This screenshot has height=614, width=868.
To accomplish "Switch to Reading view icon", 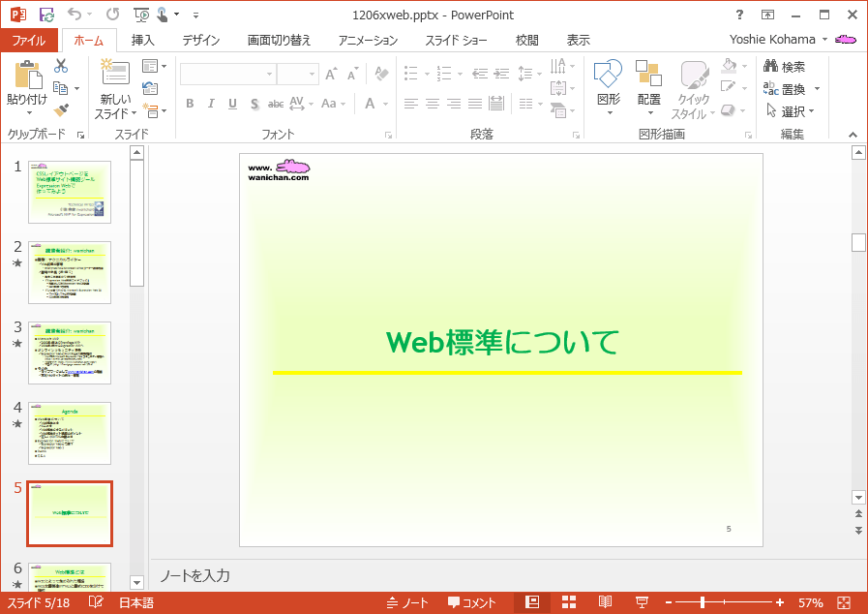I will tap(605, 602).
